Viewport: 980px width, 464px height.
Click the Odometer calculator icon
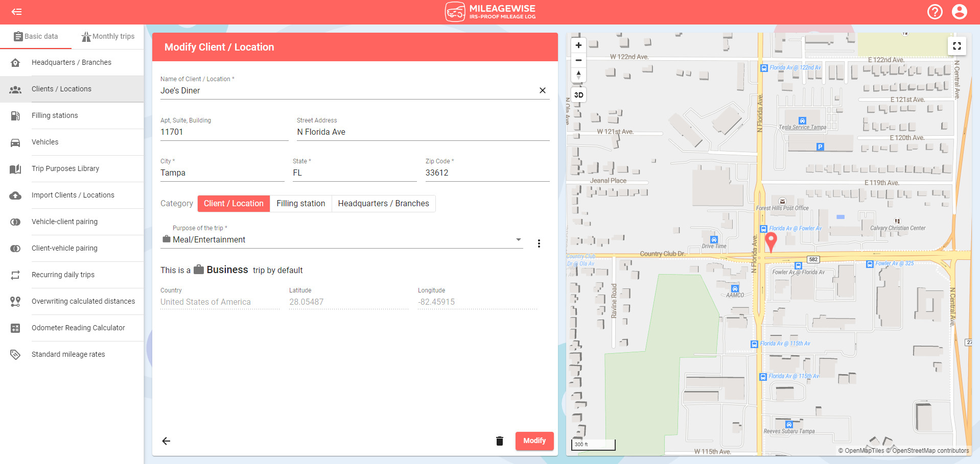point(15,328)
